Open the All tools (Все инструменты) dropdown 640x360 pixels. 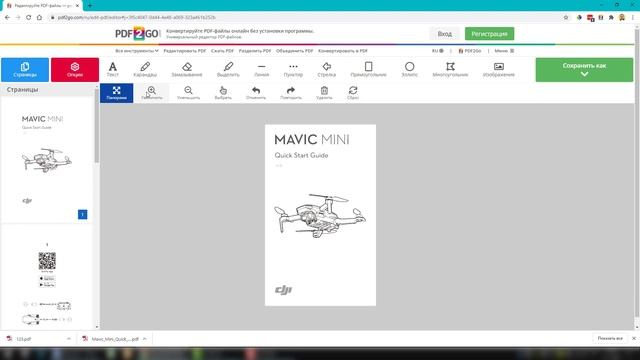point(137,51)
